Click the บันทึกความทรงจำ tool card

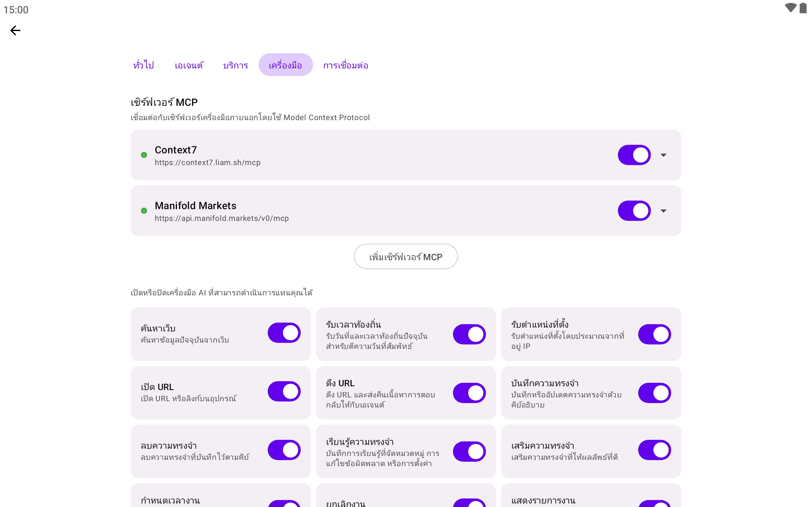pos(591,393)
